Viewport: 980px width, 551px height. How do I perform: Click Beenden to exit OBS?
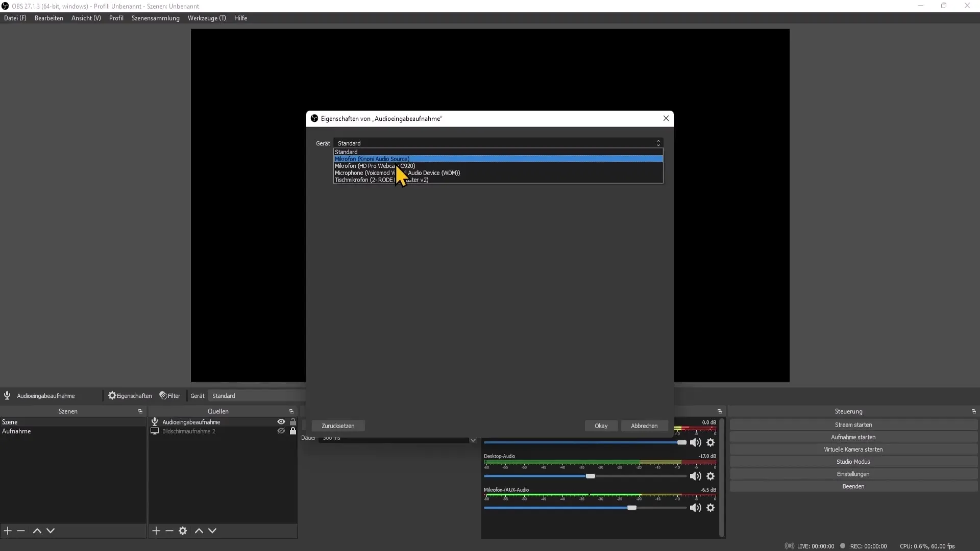pyautogui.click(x=853, y=486)
